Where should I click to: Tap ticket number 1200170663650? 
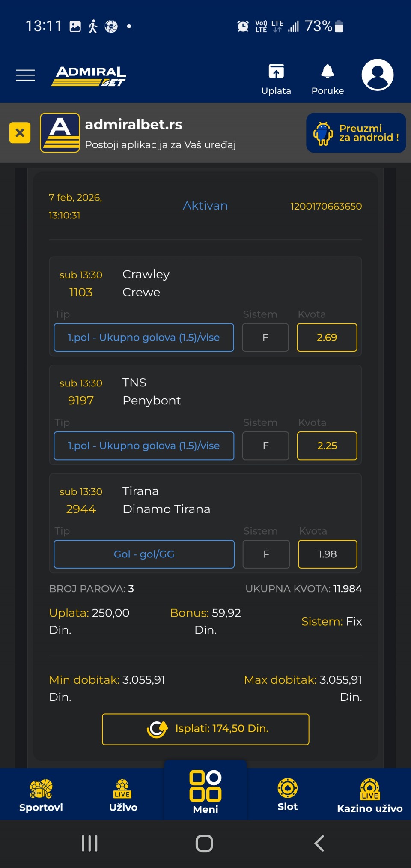(x=326, y=206)
